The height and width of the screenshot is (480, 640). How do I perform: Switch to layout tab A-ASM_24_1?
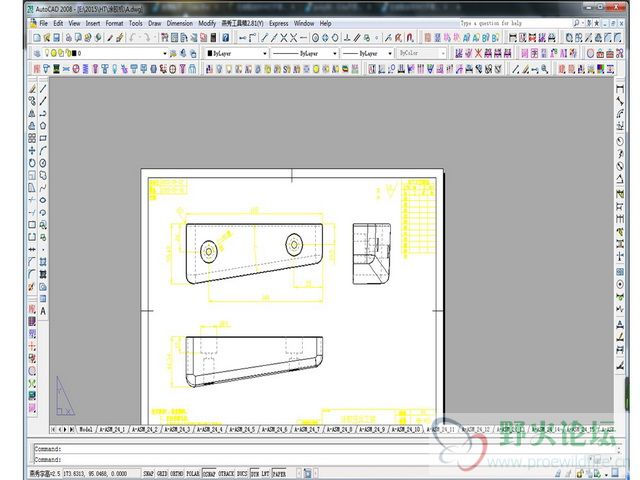point(112,429)
